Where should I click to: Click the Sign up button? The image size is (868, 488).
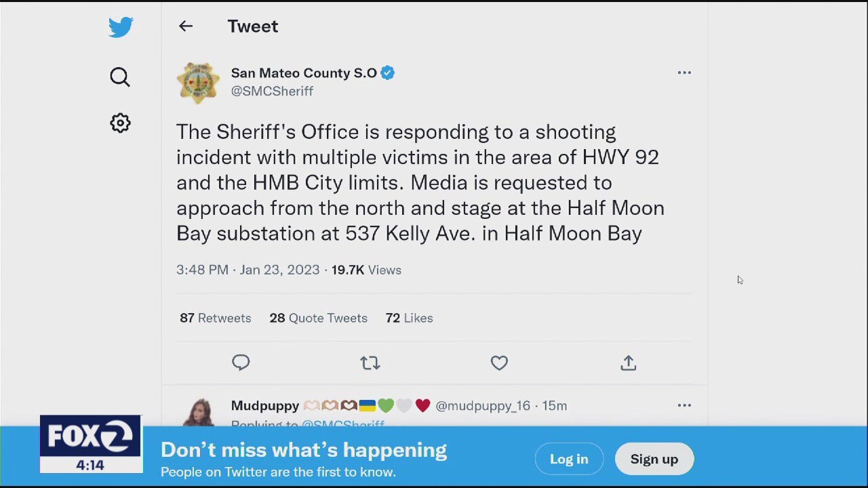click(x=654, y=459)
